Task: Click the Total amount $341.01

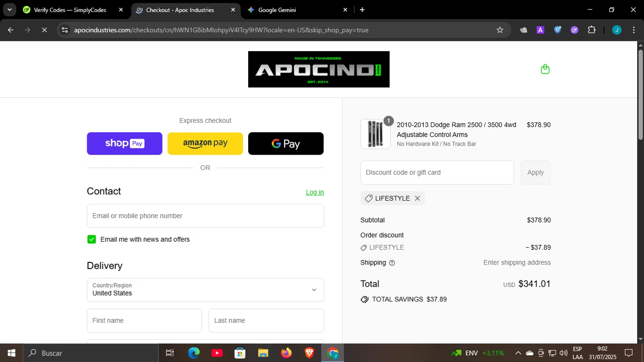Action: tap(534, 284)
